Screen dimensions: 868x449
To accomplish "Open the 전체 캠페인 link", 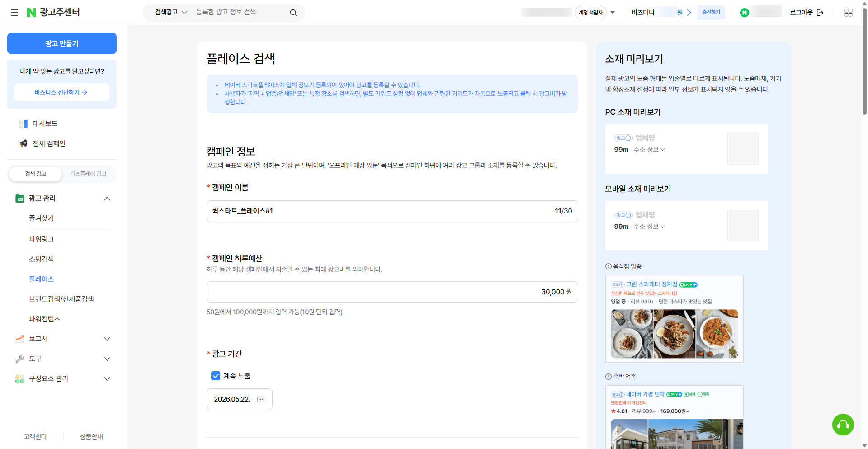I will pos(49,143).
